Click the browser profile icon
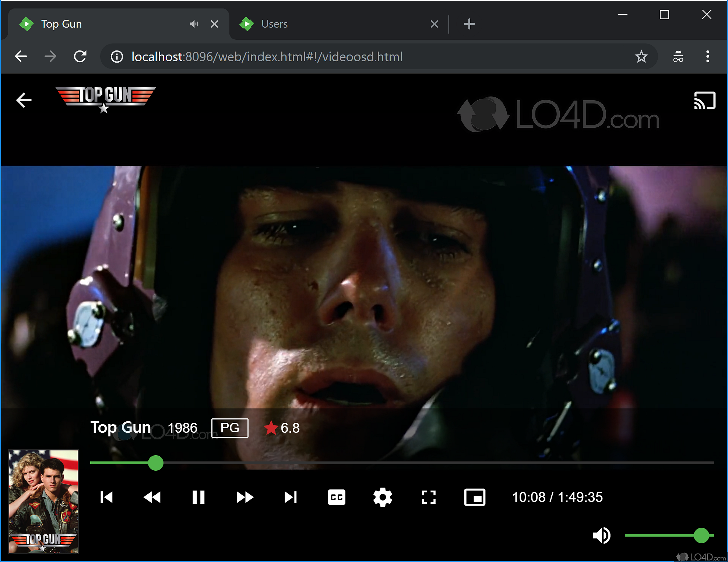The width and height of the screenshot is (728, 562). 677,56
